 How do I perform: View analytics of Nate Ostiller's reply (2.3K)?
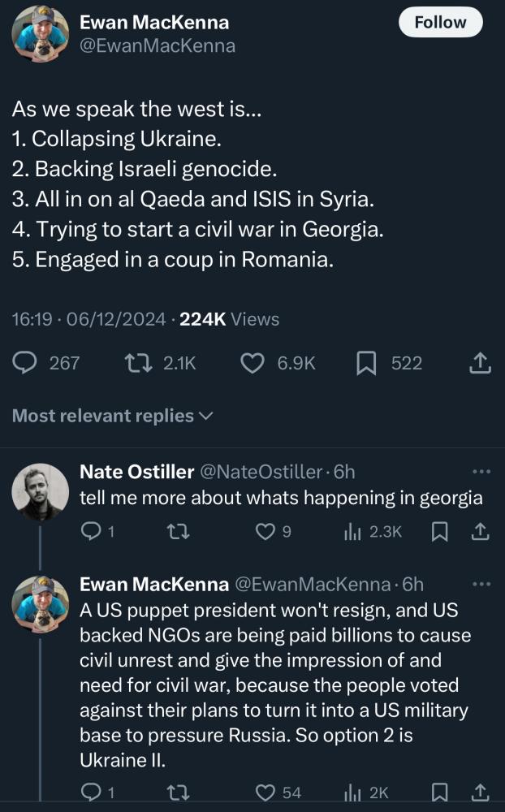pos(352,532)
